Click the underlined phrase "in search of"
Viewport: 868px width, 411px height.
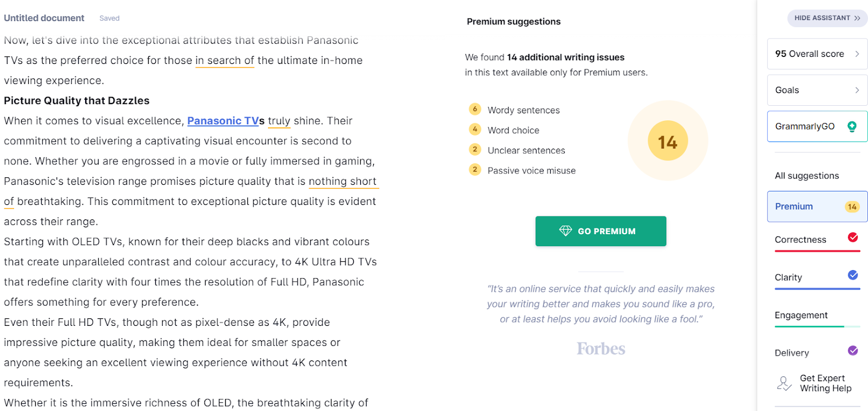[225, 61]
